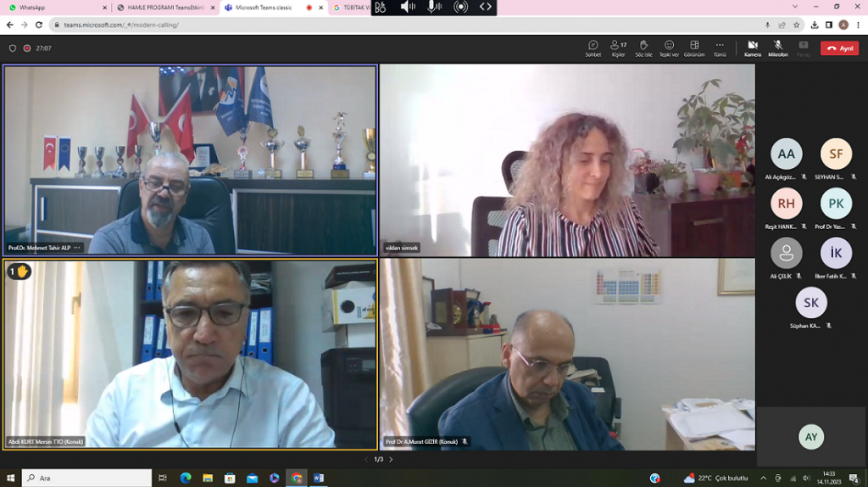The image size is (868, 487).
Task: Toggle the Mikrofon mute state
Action: click(777, 48)
